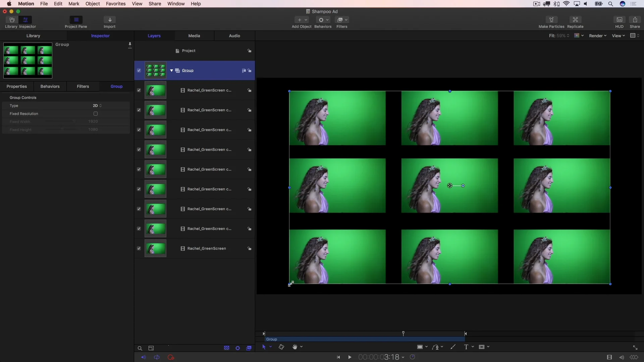Open the Behaviors inspector tab
644x362 pixels.
click(x=50, y=86)
